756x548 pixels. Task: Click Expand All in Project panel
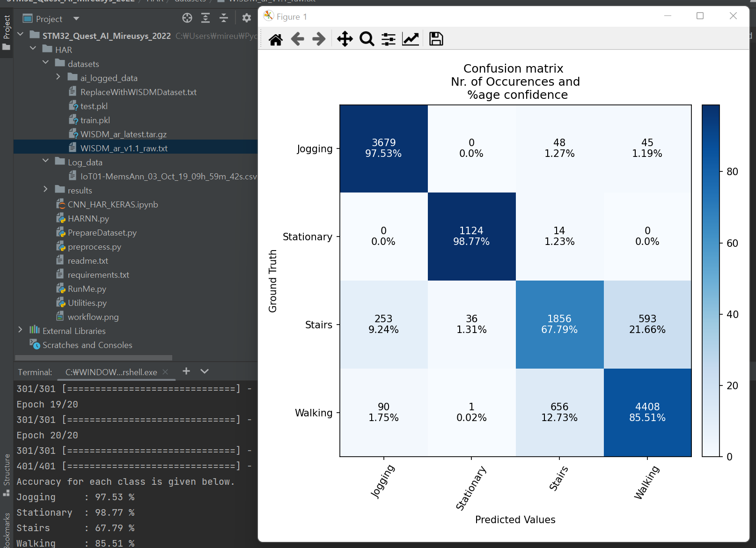pos(206,18)
